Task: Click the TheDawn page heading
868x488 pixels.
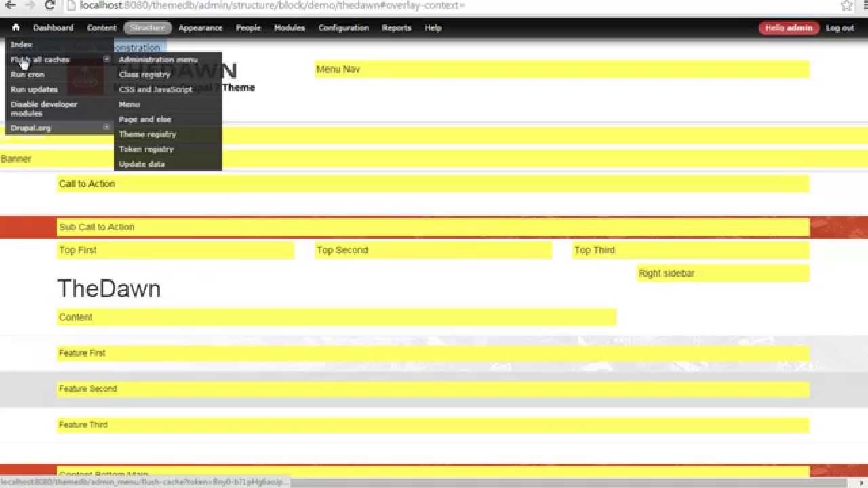Action: (109, 289)
